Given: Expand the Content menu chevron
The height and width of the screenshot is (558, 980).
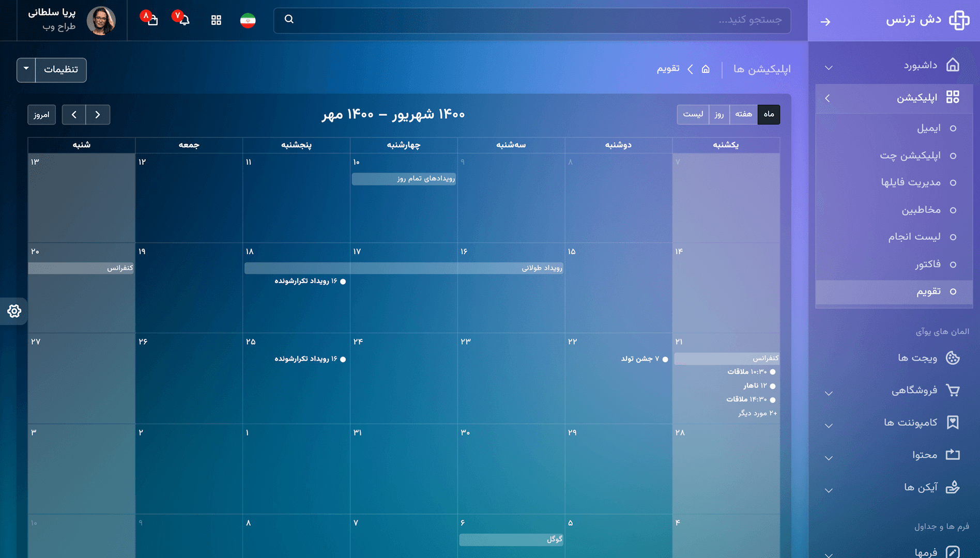Looking at the screenshot, I should (x=829, y=458).
